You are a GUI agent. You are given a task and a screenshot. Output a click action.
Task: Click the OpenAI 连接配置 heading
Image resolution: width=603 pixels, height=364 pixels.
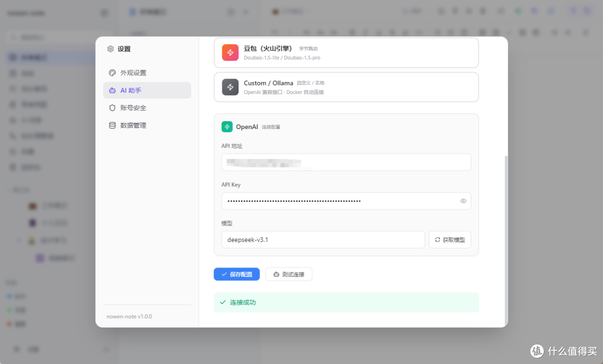tap(258, 127)
